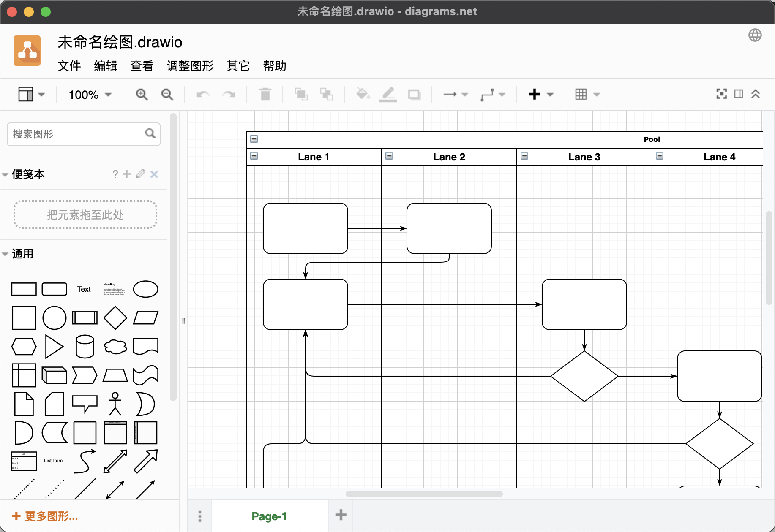775x532 pixels.
Task: Collapse Lane 3 with its minus box
Action: (x=524, y=156)
